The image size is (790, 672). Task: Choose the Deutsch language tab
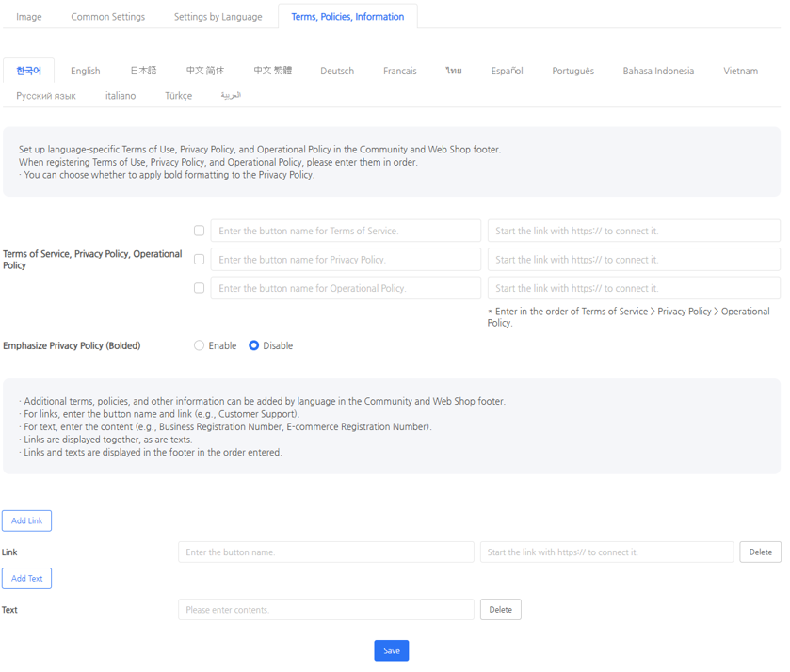[x=337, y=71]
